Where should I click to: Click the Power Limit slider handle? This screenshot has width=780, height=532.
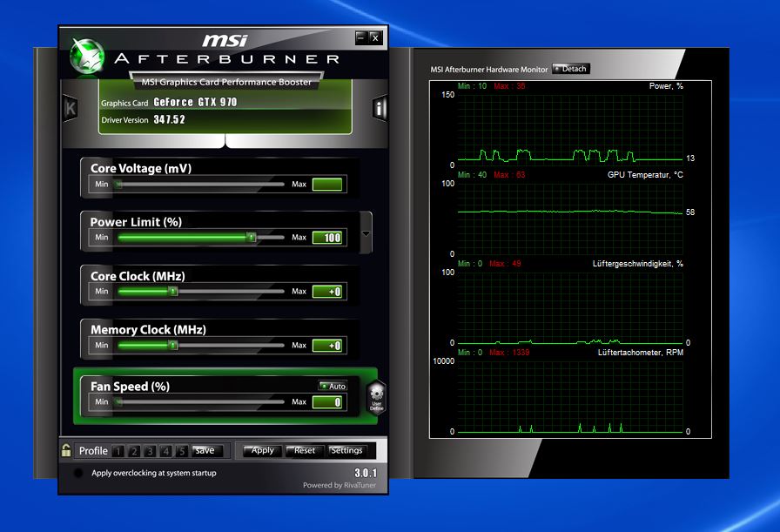tap(252, 238)
